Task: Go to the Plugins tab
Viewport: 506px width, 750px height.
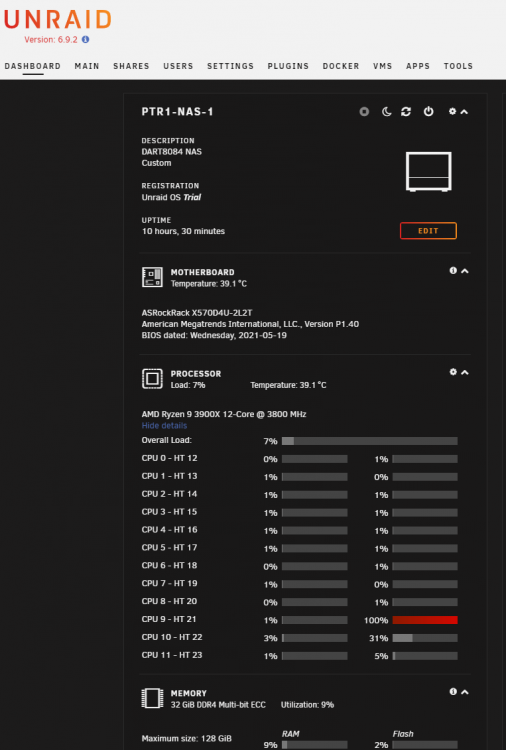Action: (288, 66)
